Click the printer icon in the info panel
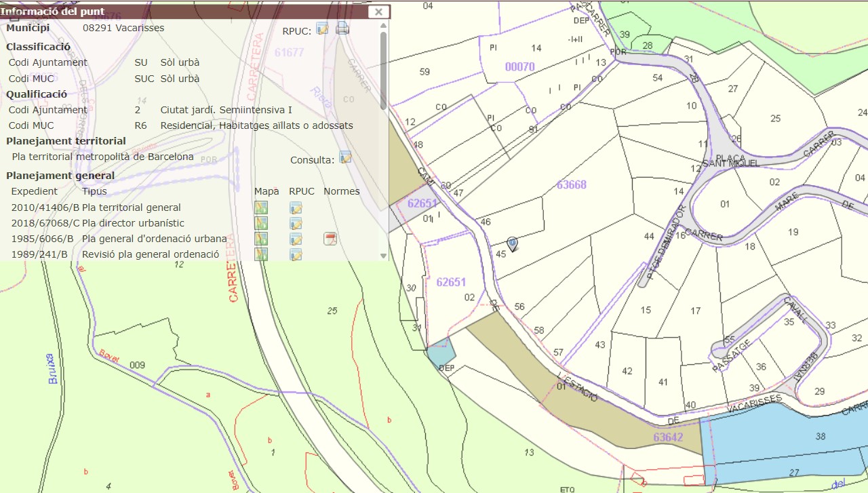The image size is (868, 493). [342, 28]
